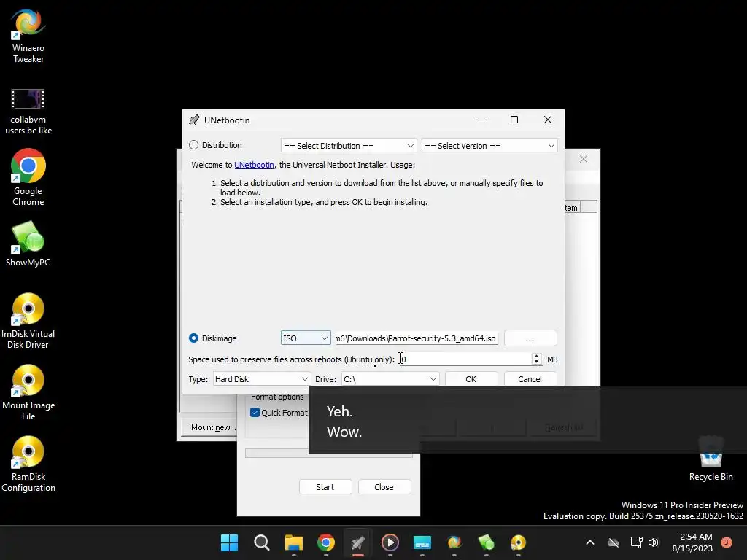Open ImDisk Virtual Disk Driver shortcut
Image resolution: width=747 pixels, height=560 pixels.
click(28, 321)
